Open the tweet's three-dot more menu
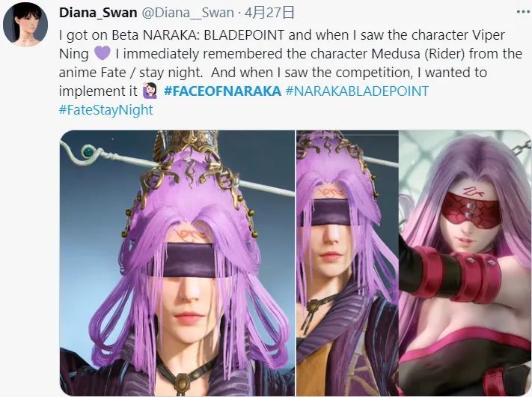 [x=522, y=12]
